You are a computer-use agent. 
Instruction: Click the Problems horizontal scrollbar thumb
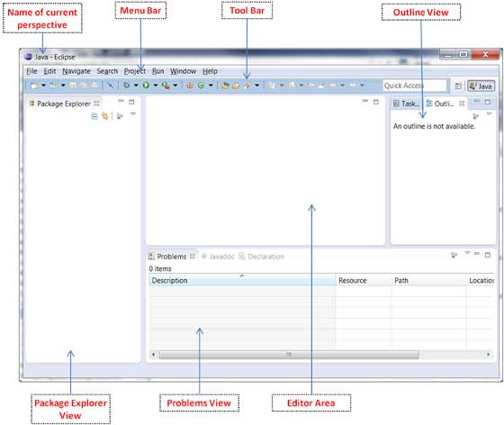[289, 355]
